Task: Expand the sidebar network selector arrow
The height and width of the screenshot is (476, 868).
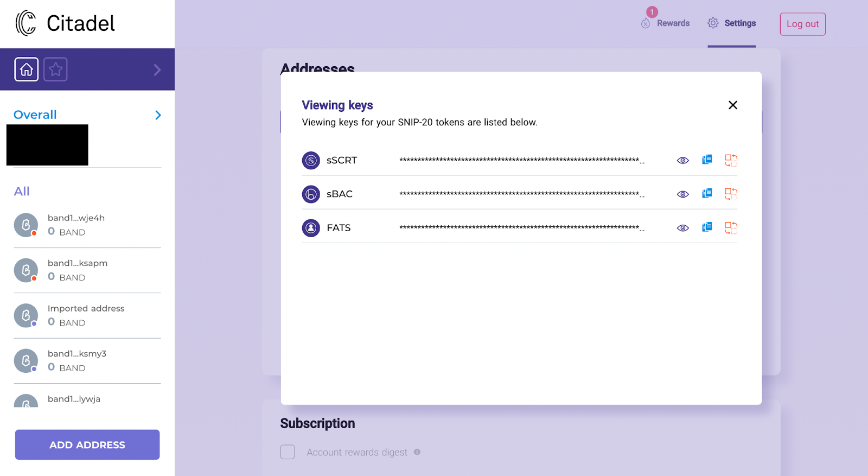Action: [x=157, y=70]
